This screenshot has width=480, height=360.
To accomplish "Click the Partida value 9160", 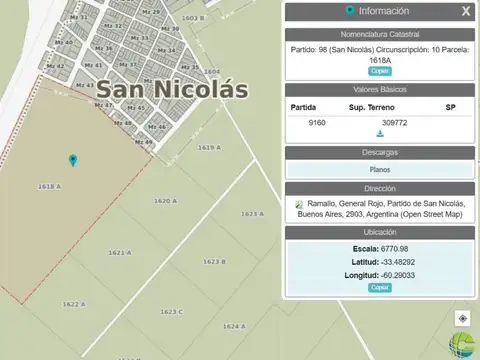I will click(x=317, y=123).
